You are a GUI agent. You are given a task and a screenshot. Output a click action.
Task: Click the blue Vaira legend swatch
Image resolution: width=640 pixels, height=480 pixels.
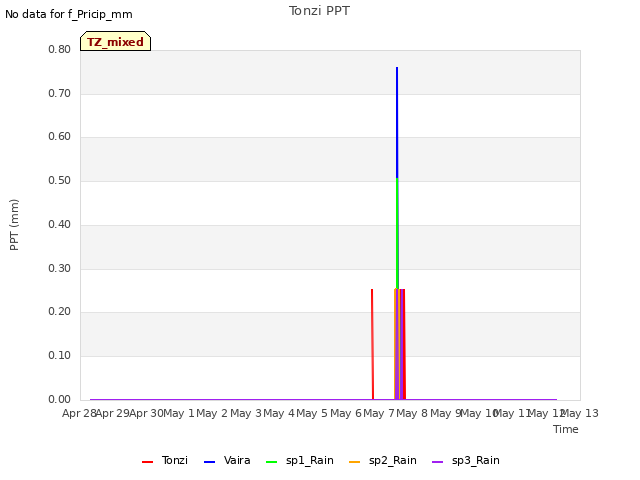pyautogui.click(x=209, y=462)
